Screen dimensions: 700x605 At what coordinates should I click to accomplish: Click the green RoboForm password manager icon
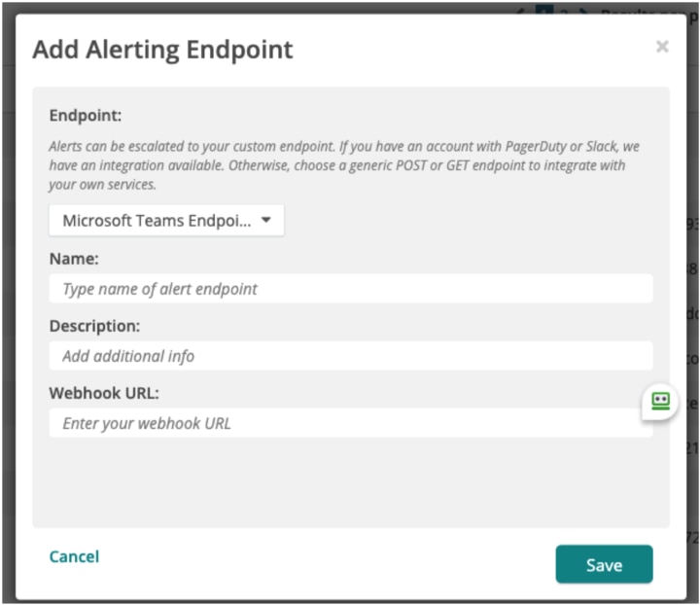pyautogui.click(x=661, y=401)
